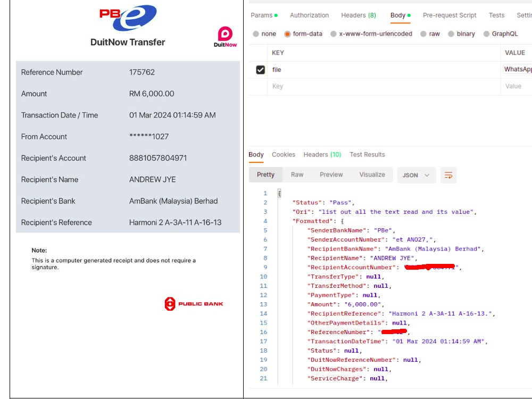Click the recipient name ANDREW JYE on receipt

(x=152, y=179)
